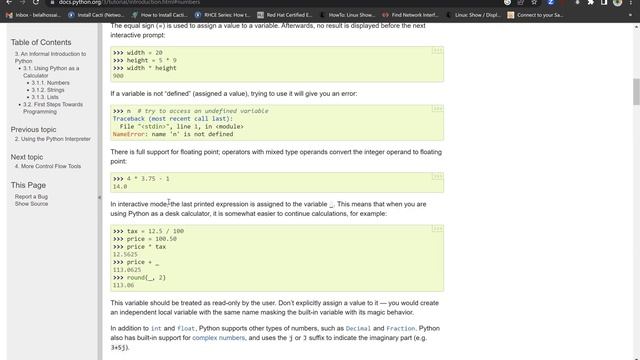Toggle prompts on the NameError traceback code block
The height and width of the screenshot is (360, 640).
click(437, 109)
